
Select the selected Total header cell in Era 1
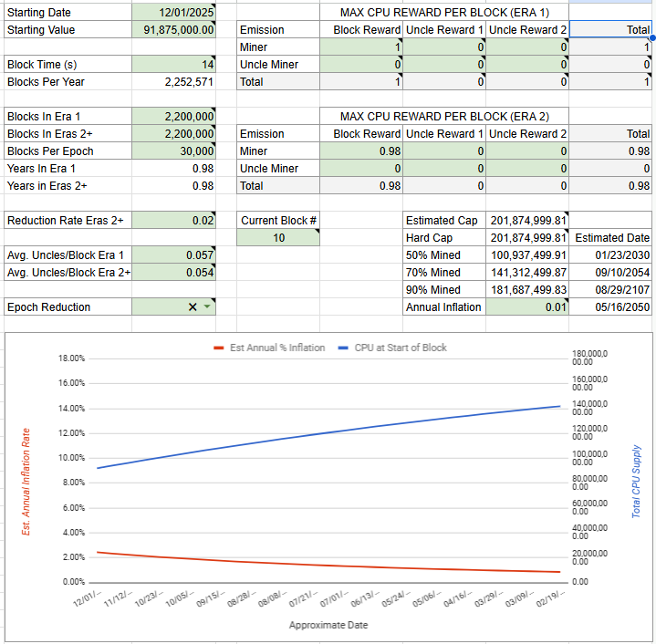610,30
